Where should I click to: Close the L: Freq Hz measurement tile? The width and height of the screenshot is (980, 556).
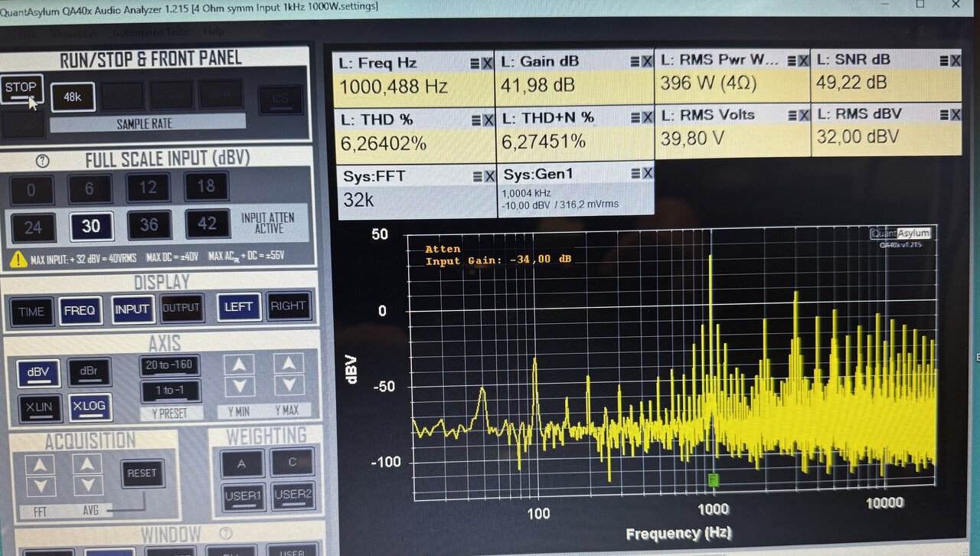click(x=487, y=63)
